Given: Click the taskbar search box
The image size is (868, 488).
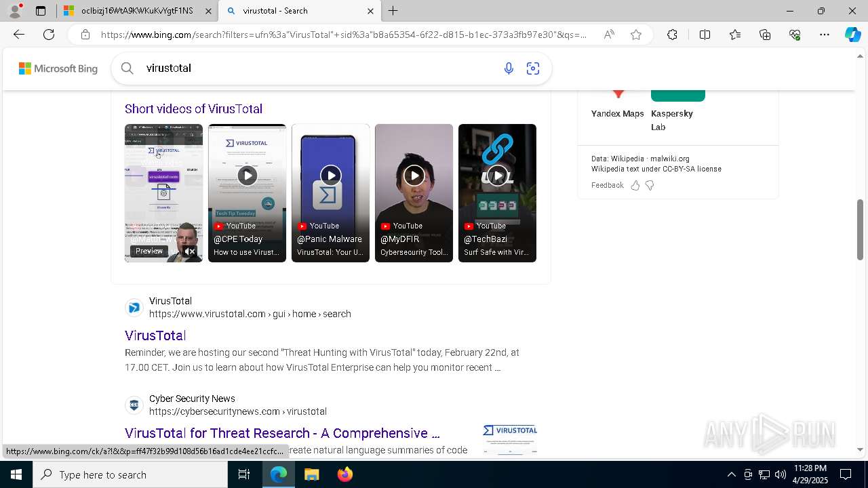Looking at the screenshot, I should tap(130, 474).
